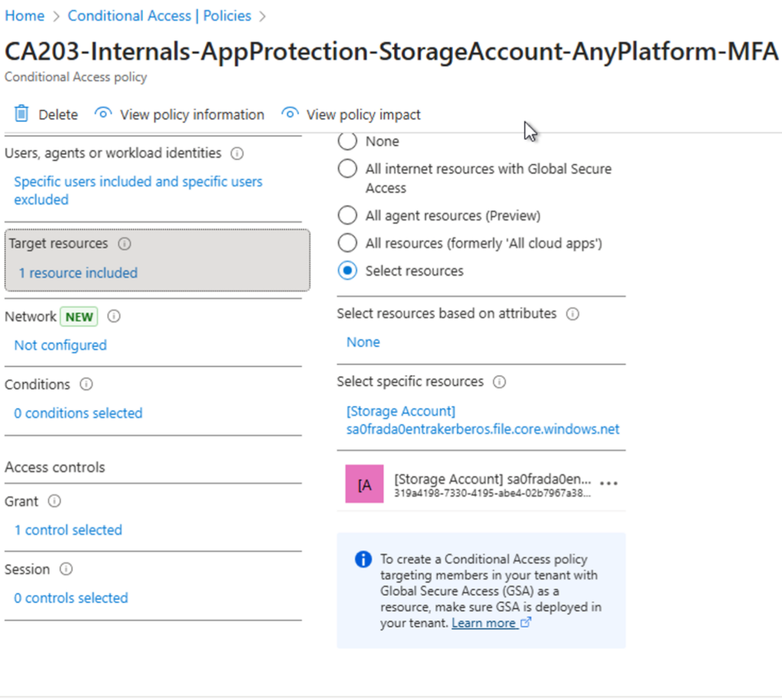Click info icon beside Users, agents or workload identities

tap(238, 153)
